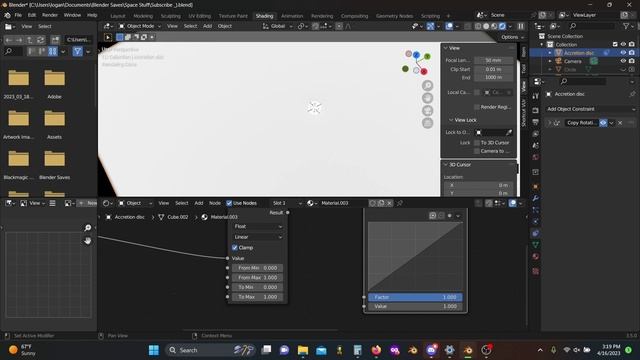
Task: Collapse the Collection tree in outliner
Action: click(542, 44)
